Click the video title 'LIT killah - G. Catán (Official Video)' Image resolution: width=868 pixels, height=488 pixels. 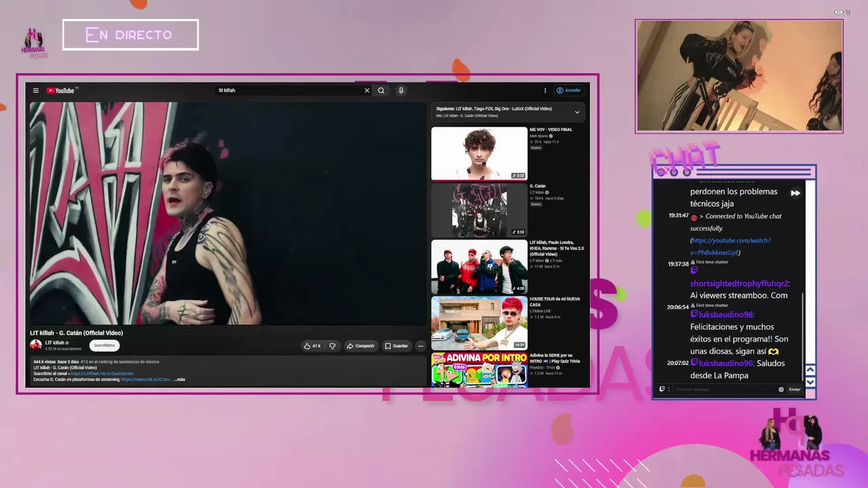77,333
